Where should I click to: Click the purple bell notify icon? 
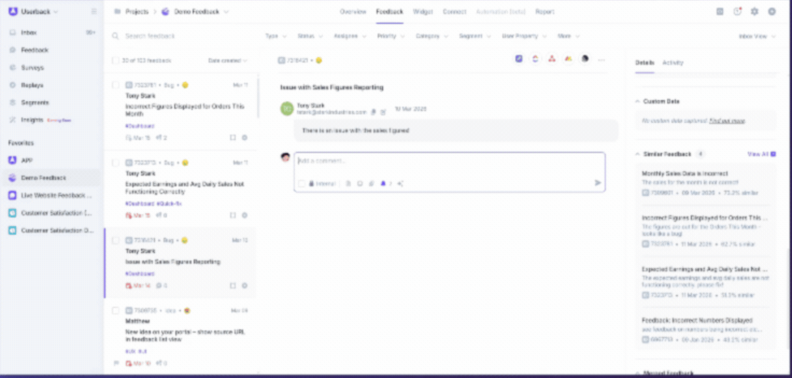coord(383,183)
